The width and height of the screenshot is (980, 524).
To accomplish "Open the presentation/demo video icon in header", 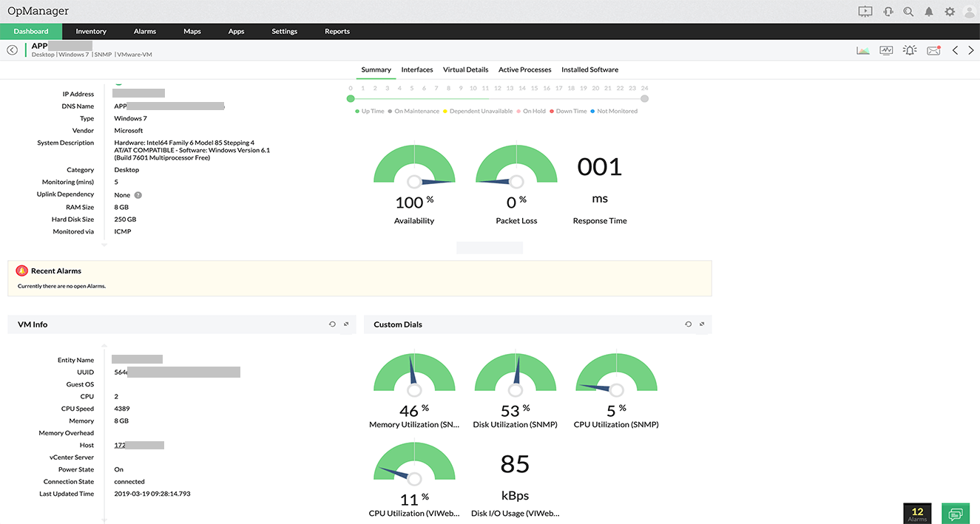I will (865, 11).
